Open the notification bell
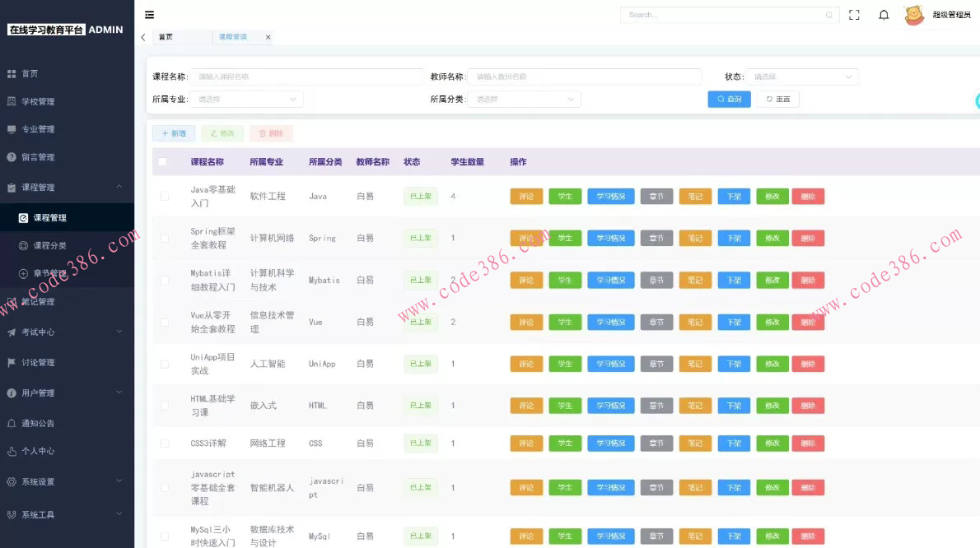This screenshot has height=548, width=980. [884, 15]
